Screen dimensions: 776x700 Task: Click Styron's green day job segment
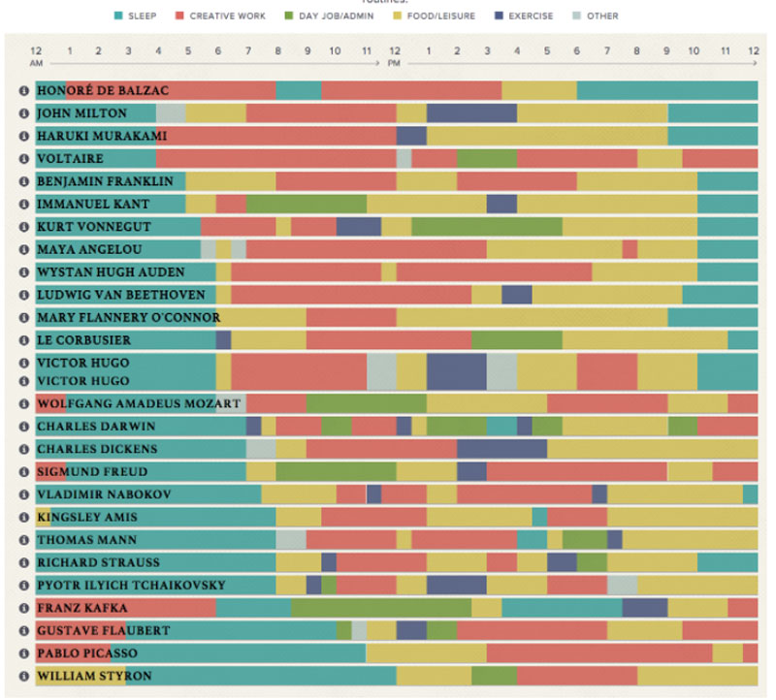click(495, 677)
